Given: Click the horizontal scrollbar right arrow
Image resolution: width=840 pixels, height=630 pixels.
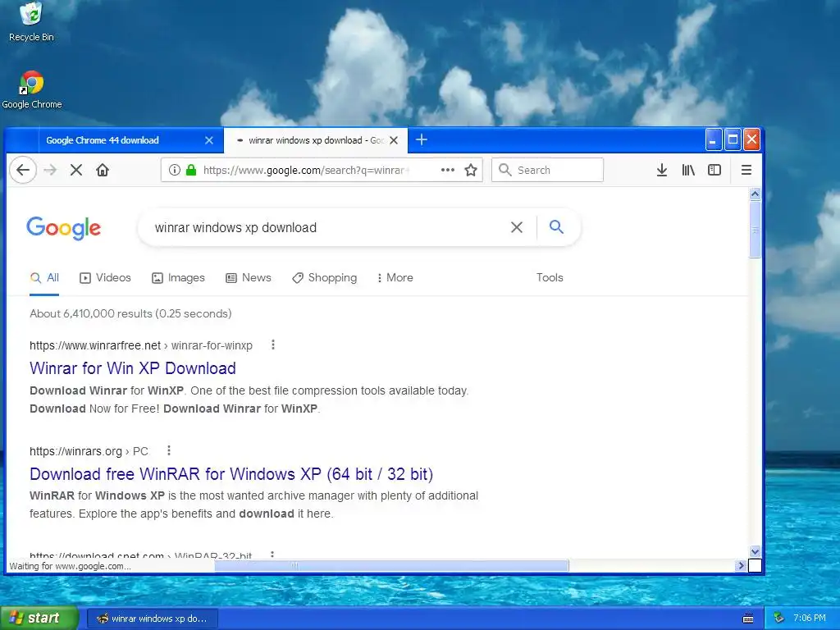Looking at the screenshot, I should [x=741, y=565].
